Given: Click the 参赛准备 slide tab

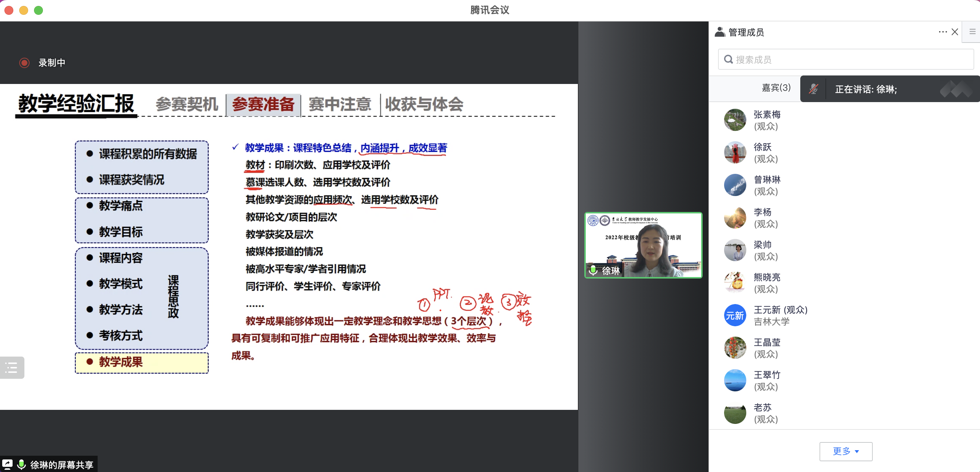Looking at the screenshot, I should point(263,104).
